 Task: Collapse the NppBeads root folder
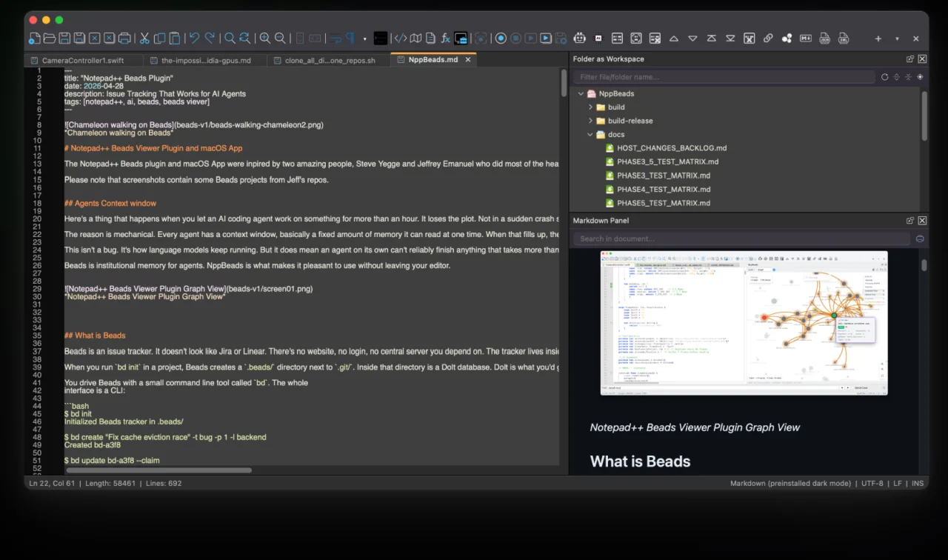(x=581, y=94)
